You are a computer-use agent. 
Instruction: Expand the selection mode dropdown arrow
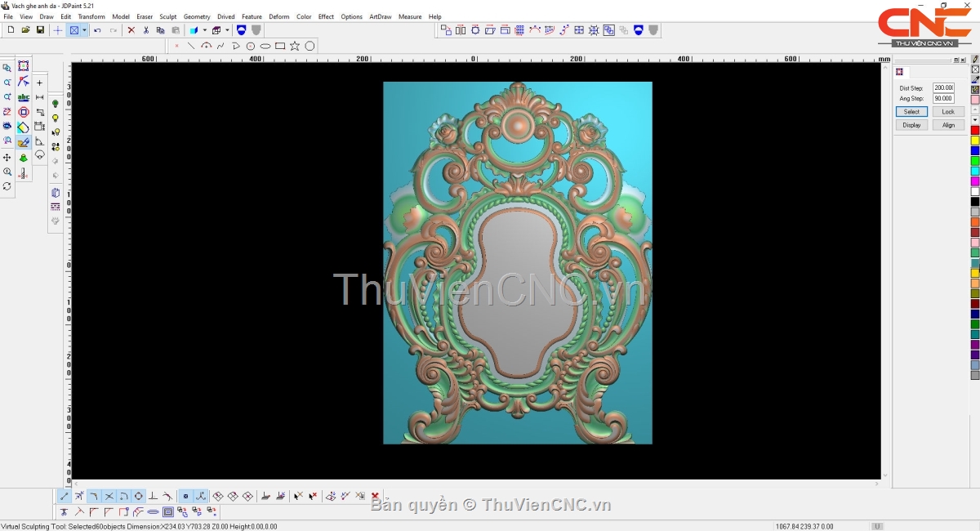tap(84, 30)
